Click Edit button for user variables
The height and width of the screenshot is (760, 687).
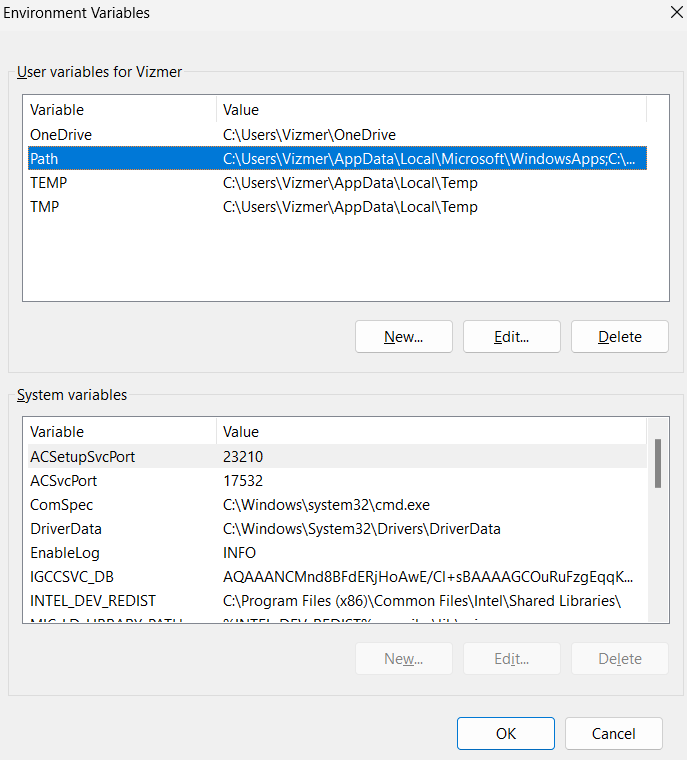[x=511, y=337]
